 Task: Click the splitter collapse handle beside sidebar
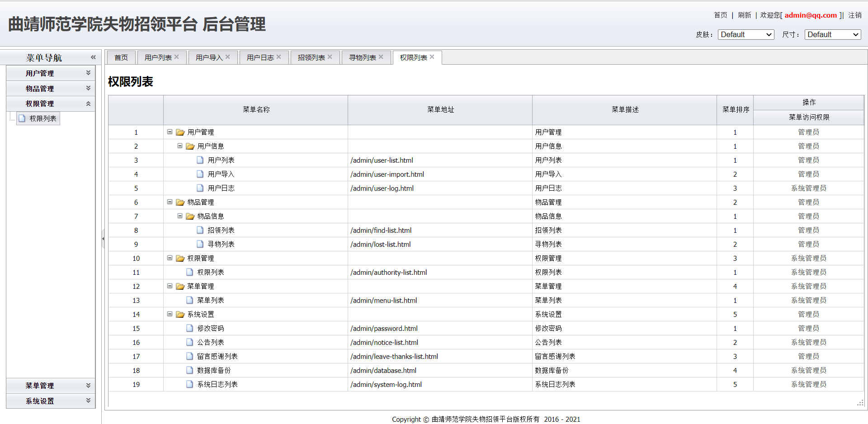(x=103, y=238)
